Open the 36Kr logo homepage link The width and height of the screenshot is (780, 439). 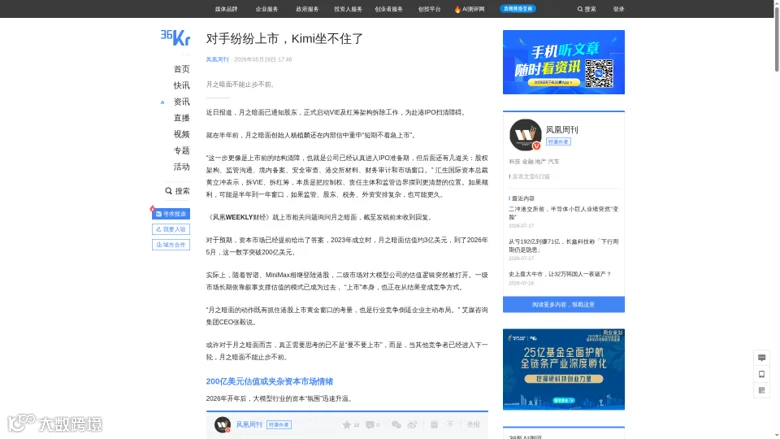click(x=175, y=37)
